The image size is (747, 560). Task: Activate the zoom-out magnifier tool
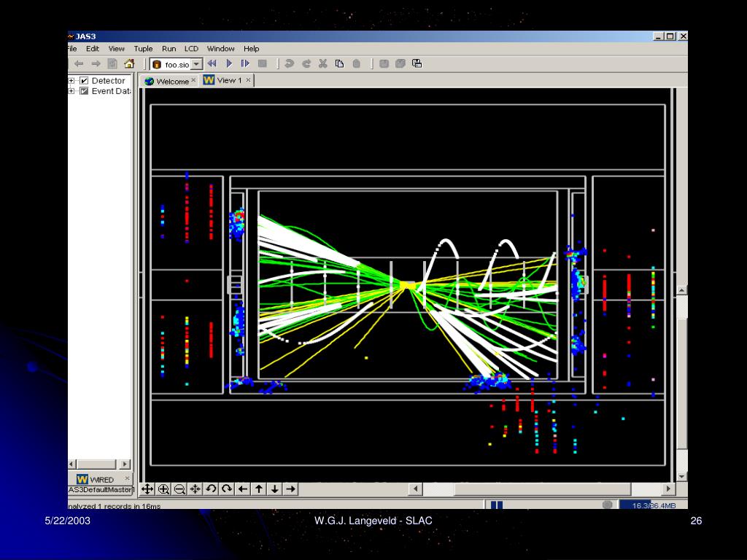(x=179, y=489)
